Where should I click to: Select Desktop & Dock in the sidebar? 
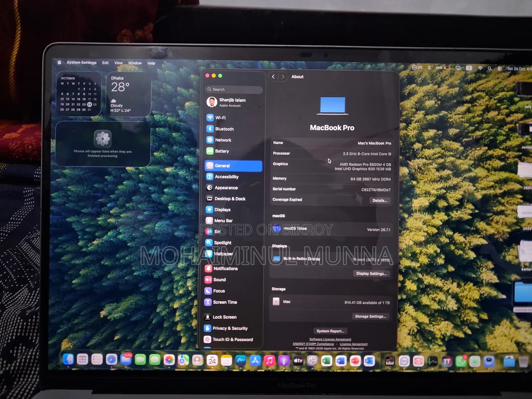pos(233,199)
